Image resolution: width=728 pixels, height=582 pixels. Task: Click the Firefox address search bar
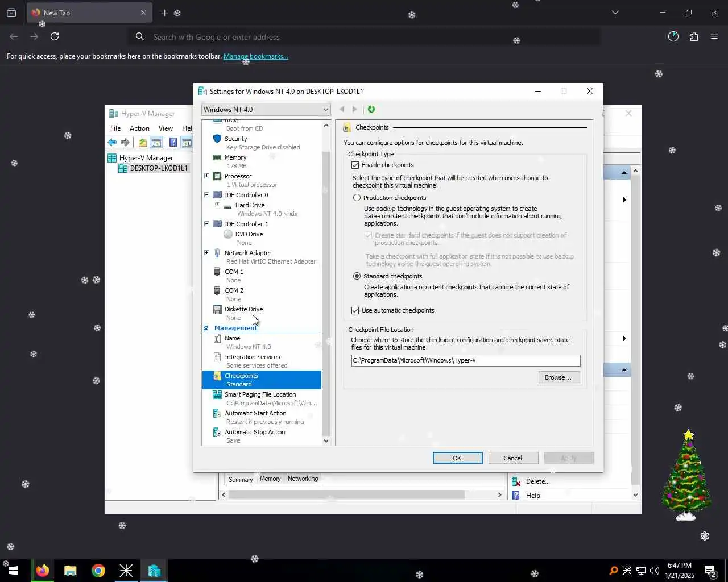(x=364, y=37)
